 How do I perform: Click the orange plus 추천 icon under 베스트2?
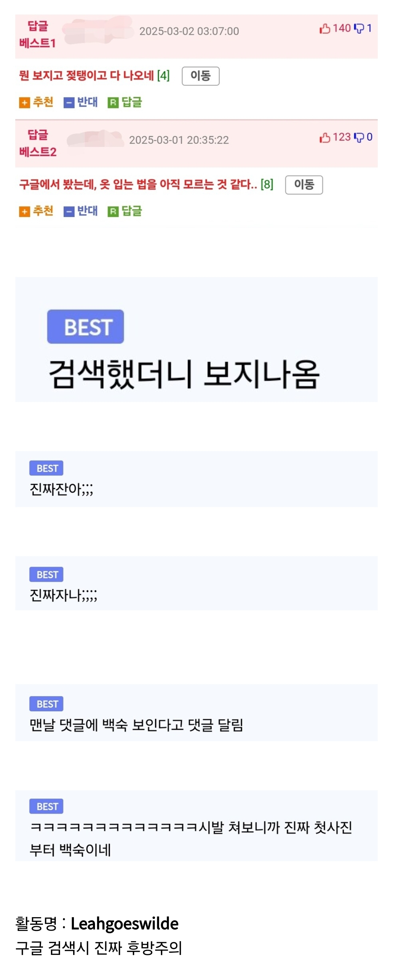(24, 212)
